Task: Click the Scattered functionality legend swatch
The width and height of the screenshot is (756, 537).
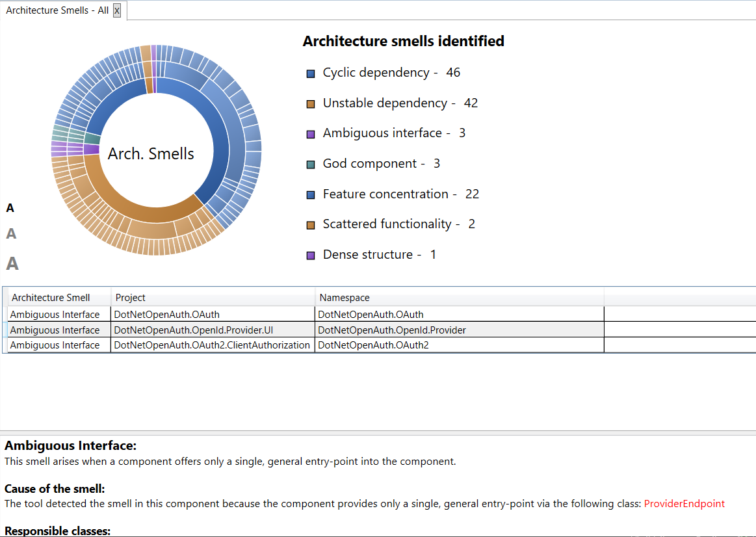Action: (x=311, y=225)
